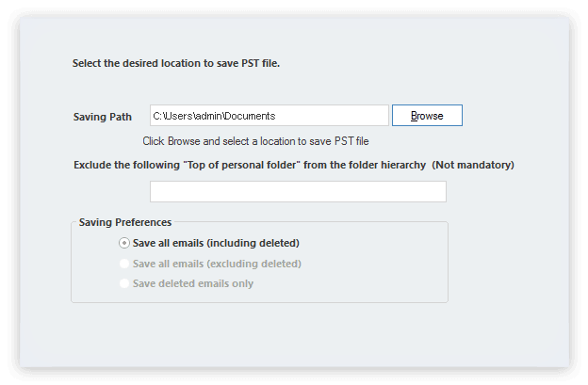588x385 pixels.
Task: Click the 'Save deleted emails only' label text
Action: tap(193, 283)
